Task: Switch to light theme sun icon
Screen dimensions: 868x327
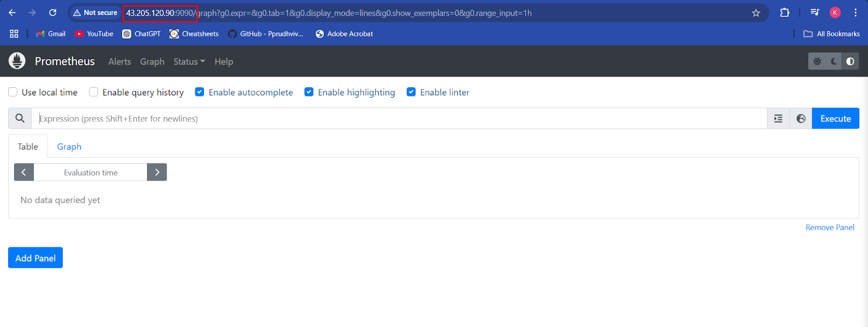Action: pos(817,61)
